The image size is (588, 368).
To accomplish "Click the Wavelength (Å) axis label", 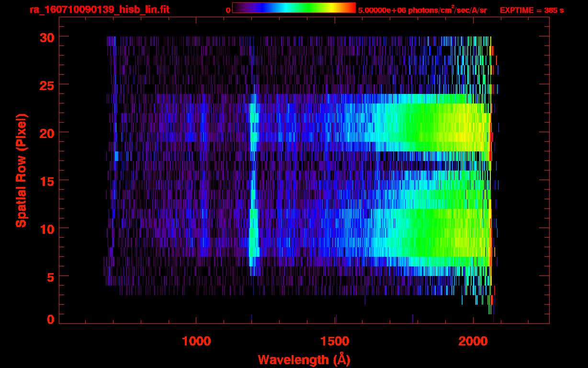I will [304, 359].
